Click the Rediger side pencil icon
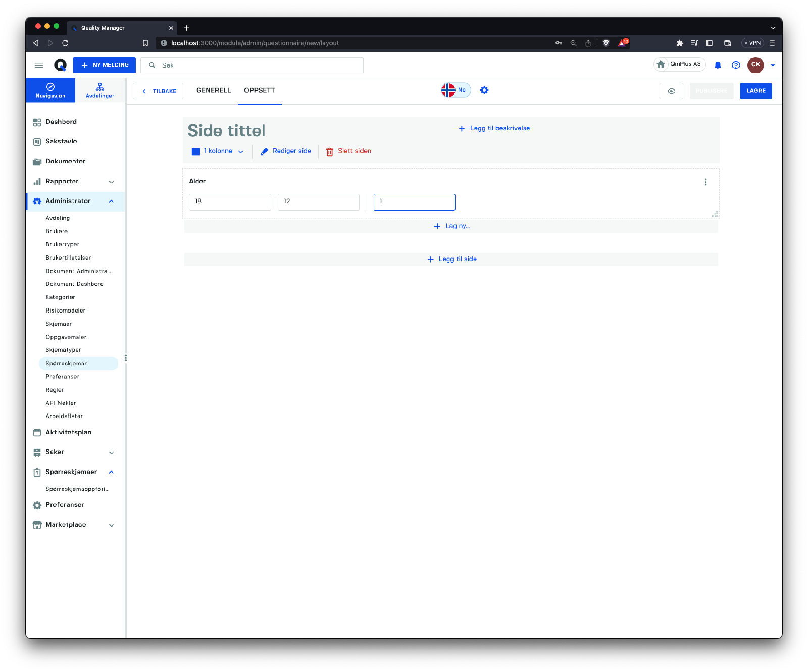 click(264, 151)
